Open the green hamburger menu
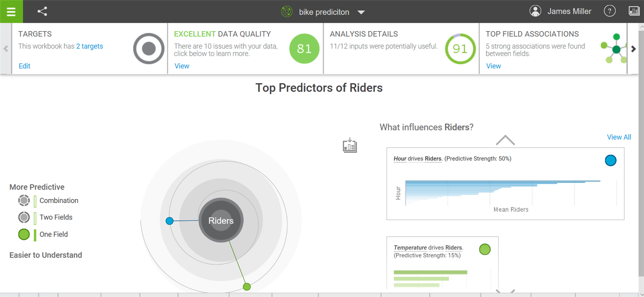Image resolution: width=644 pixels, height=297 pixels. coord(11,12)
